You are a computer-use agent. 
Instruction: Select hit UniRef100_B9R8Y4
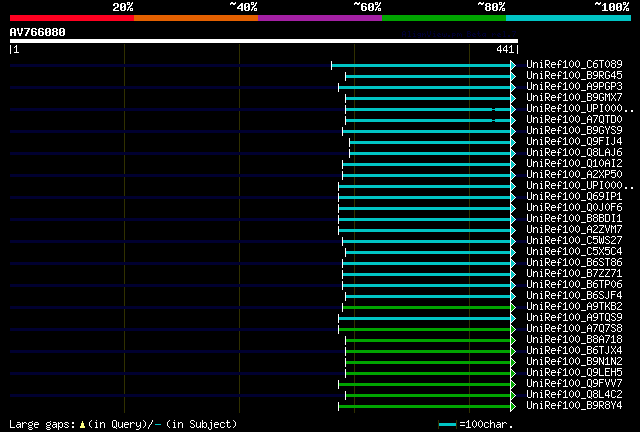[x=574, y=406]
